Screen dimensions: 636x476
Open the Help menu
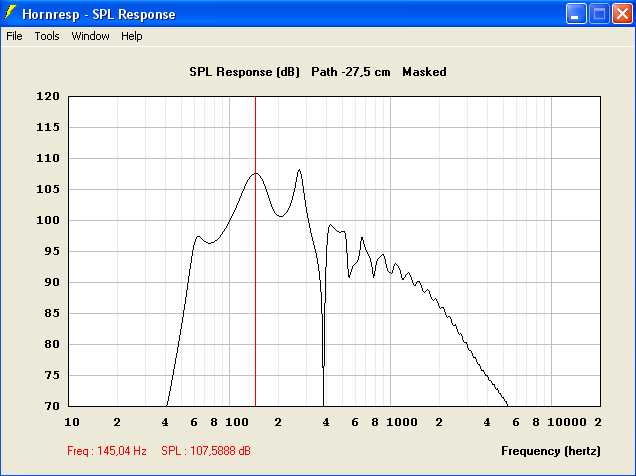point(132,36)
